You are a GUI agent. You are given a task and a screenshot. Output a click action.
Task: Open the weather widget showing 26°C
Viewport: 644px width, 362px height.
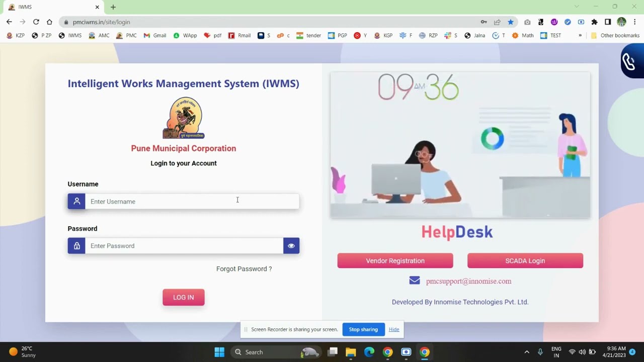(23, 352)
